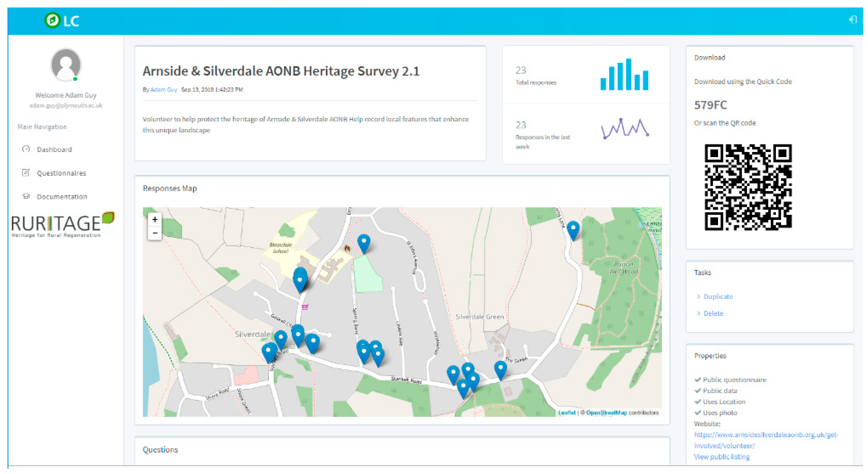Click the chevron beside Duplicate task
Image resolution: width=868 pixels, height=474 pixels.
[698, 296]
